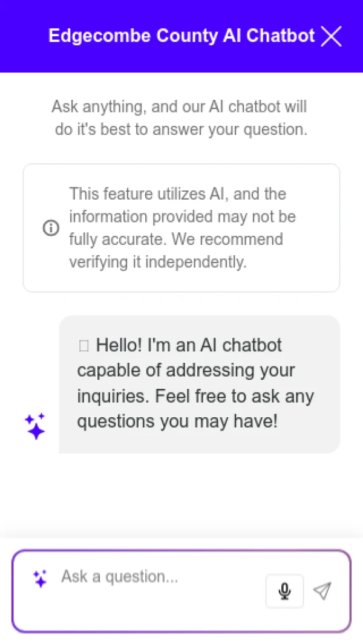The image size is (363, 644).
Task: Click the "Edgecombe County AI Chatbot" header title
Action: coord(181,36)
